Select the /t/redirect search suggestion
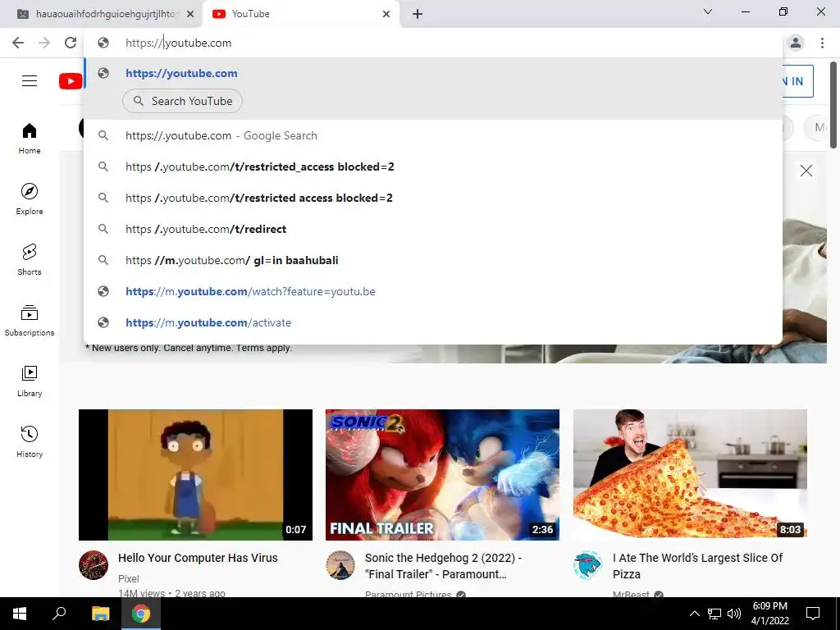This screenshot has height=630, width=840. 433,229
